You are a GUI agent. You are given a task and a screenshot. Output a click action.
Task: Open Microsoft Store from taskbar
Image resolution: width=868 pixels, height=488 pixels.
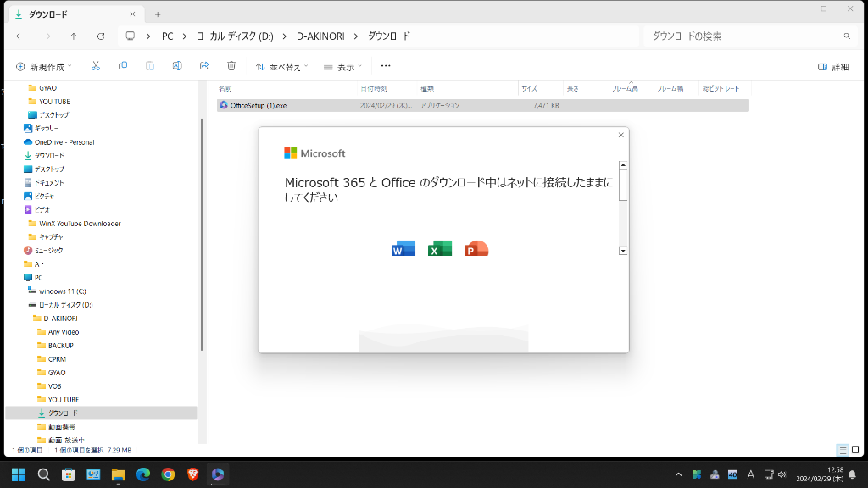(69, 474)
